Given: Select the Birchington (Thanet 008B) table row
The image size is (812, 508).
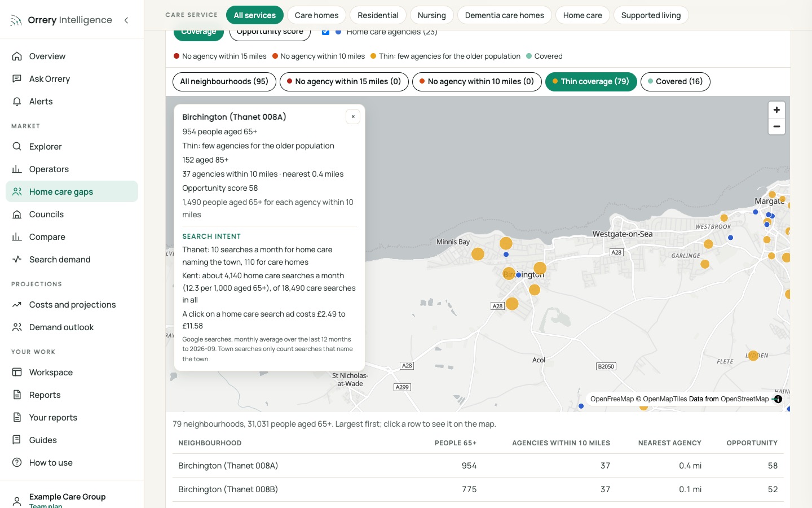Looking at the screenshot, I should [478, 489].
